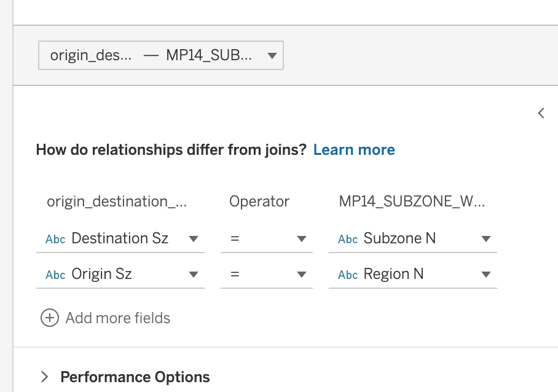Follow the Learn more link
Viewport: 558px width, 392px height.
tap(354, 150)
